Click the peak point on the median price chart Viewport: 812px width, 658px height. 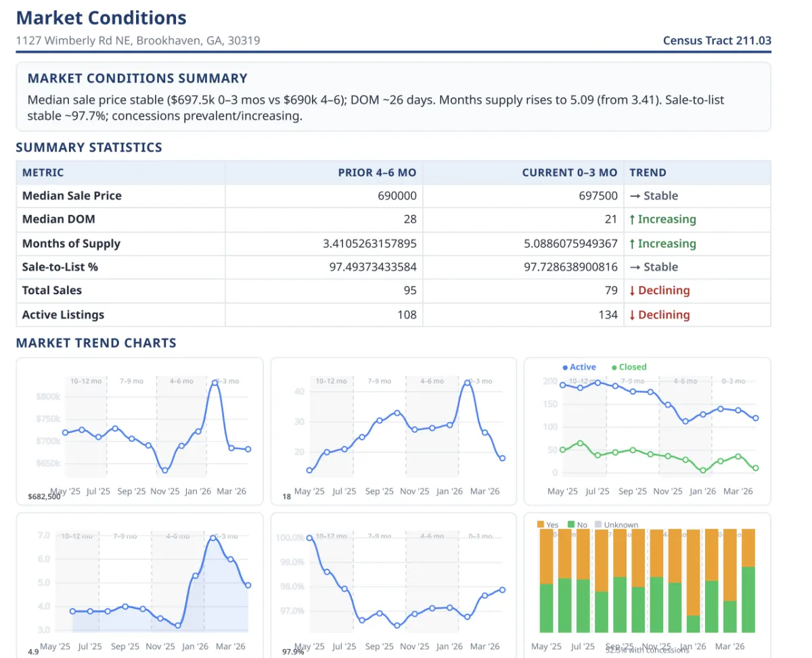click(215, 383)
